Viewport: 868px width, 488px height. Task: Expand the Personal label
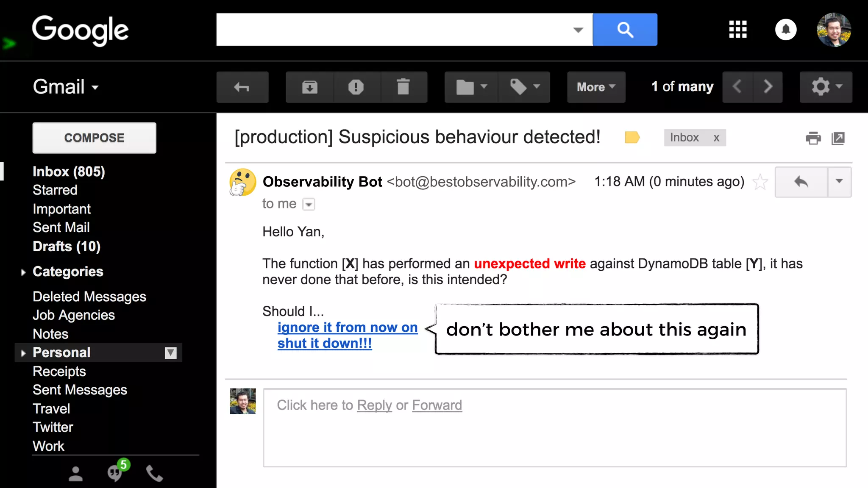coord(23,353)
